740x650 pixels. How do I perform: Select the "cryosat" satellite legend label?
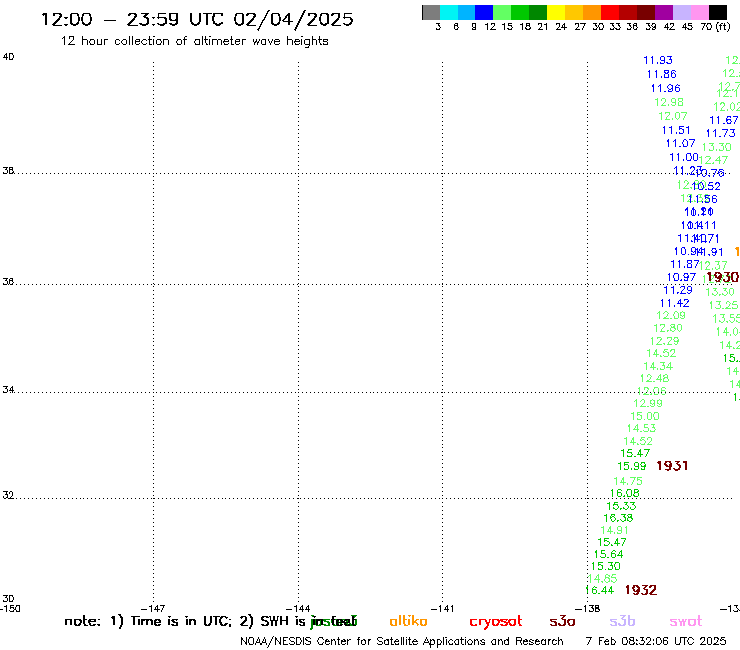tap(496, 622)
